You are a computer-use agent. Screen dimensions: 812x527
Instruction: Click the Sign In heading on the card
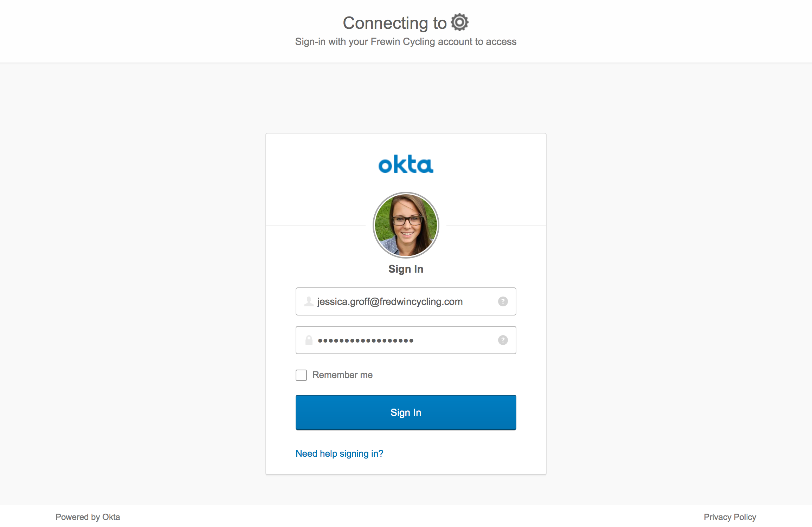click(405, 269)
